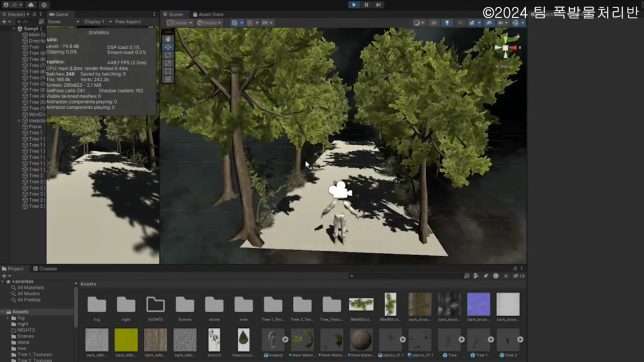
Task: Select the yellow bark_willow texture thumbnail
Action: [x=126, y=339]
